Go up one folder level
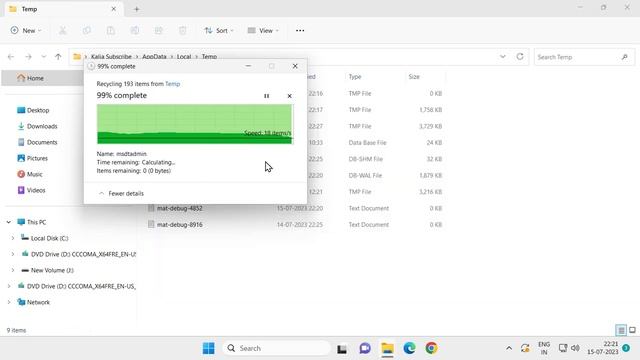The image size is (640, 360). (58, 57)
